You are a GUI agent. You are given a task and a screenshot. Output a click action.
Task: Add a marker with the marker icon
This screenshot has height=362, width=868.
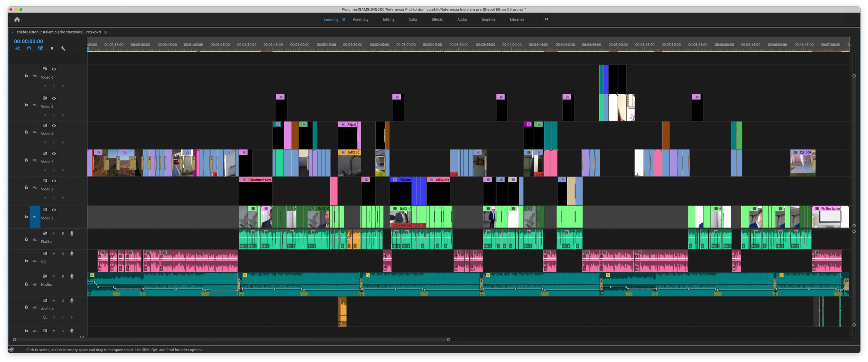tap(52, 49)
